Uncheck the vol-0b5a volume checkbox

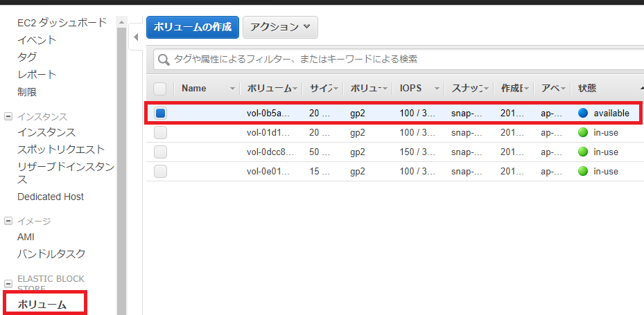coord(160,114)
